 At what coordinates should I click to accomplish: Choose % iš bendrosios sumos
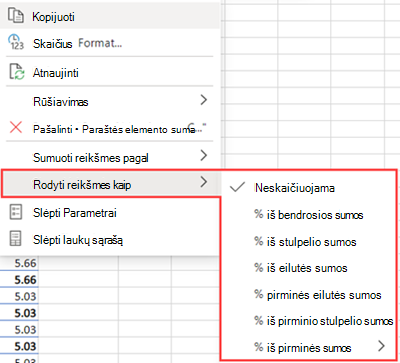[309, 215]
